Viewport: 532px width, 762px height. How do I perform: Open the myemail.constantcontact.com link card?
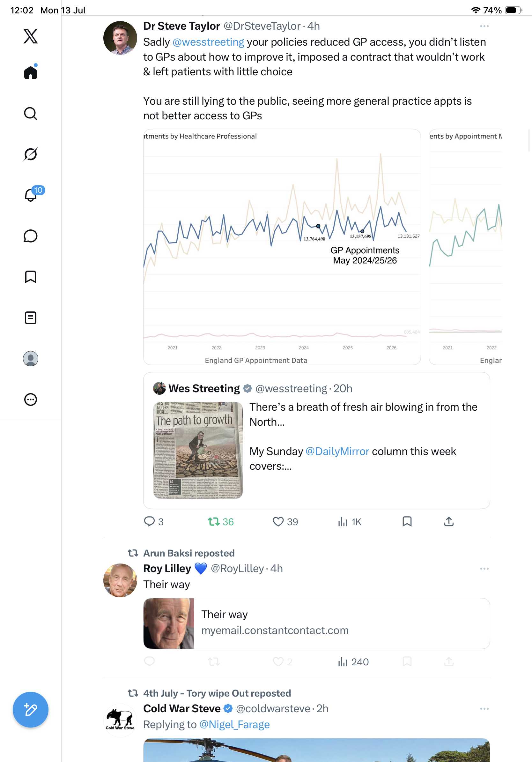pos(316,623)
